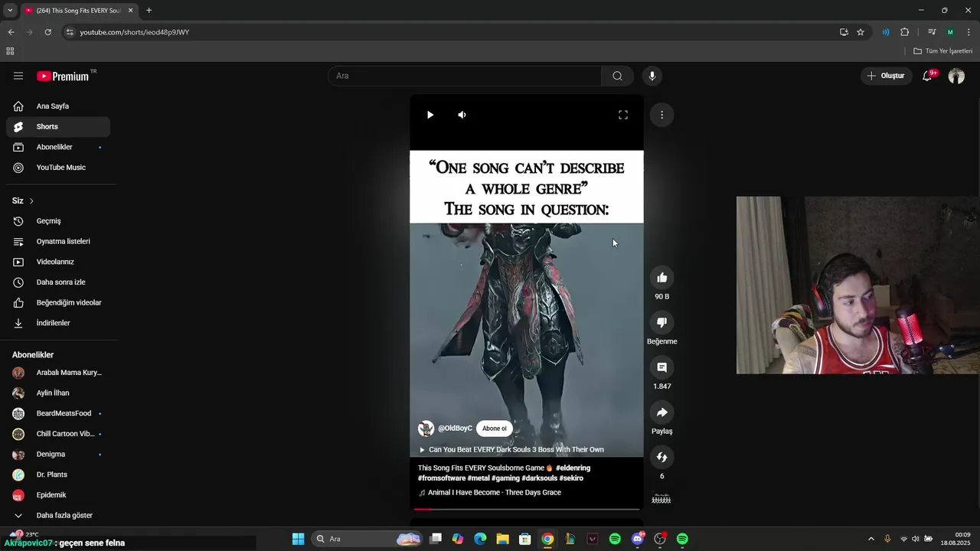Image resolution: width=980 pixels, height=551 pixels.
Task: Show hidden system tray icons chevron
Action: point(871,539)
